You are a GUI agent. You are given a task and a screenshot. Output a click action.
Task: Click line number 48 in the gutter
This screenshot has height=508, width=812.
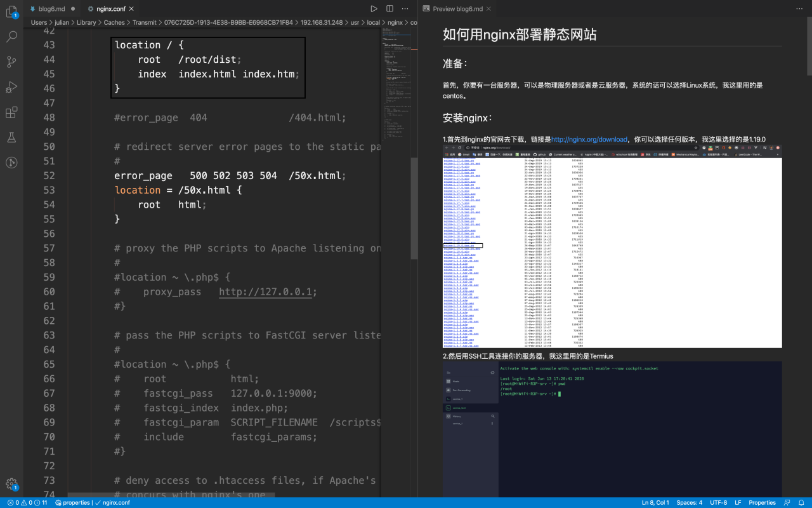[x=49, y=117]
